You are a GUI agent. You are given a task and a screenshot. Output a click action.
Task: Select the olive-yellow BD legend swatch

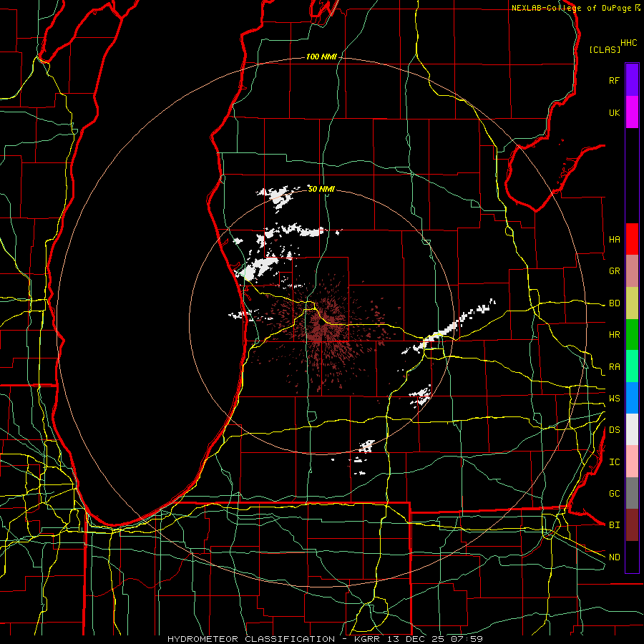point(632,303)
